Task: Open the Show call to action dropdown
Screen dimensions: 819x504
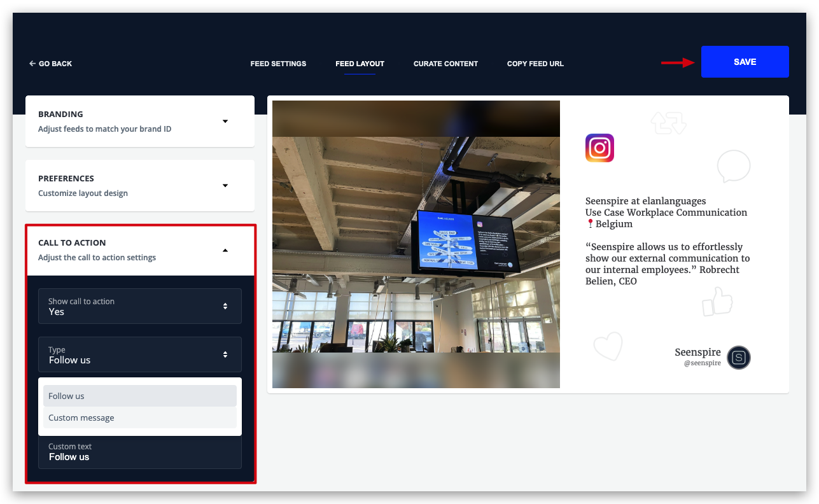Action: [x=140, y=306]
